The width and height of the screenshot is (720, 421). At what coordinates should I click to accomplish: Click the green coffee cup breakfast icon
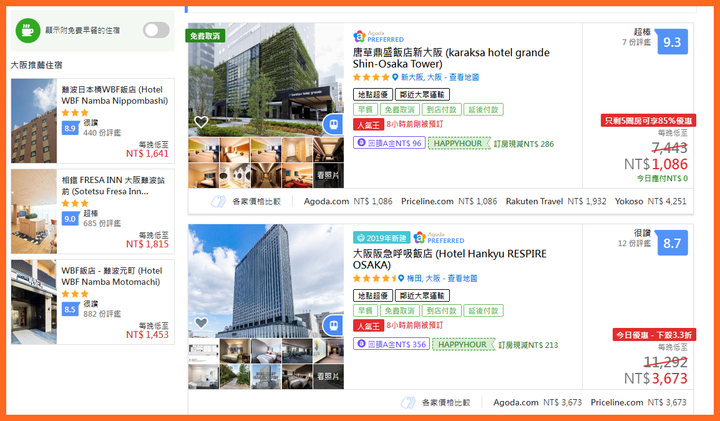click(x=28, y=30)
